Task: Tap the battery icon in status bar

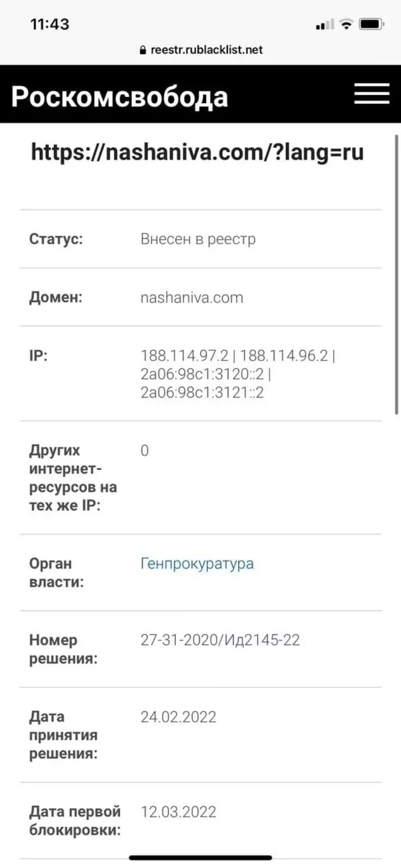Action: [371, 24]
